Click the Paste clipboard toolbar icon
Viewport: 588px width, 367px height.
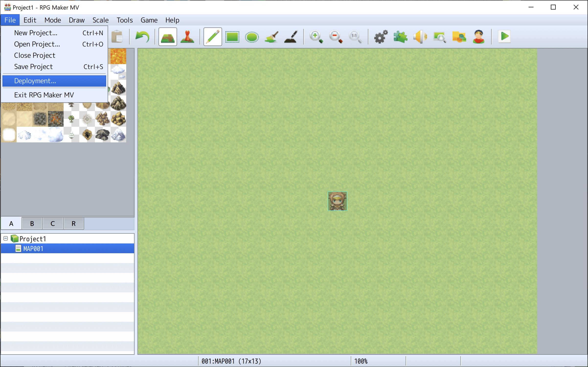(117, 37)
